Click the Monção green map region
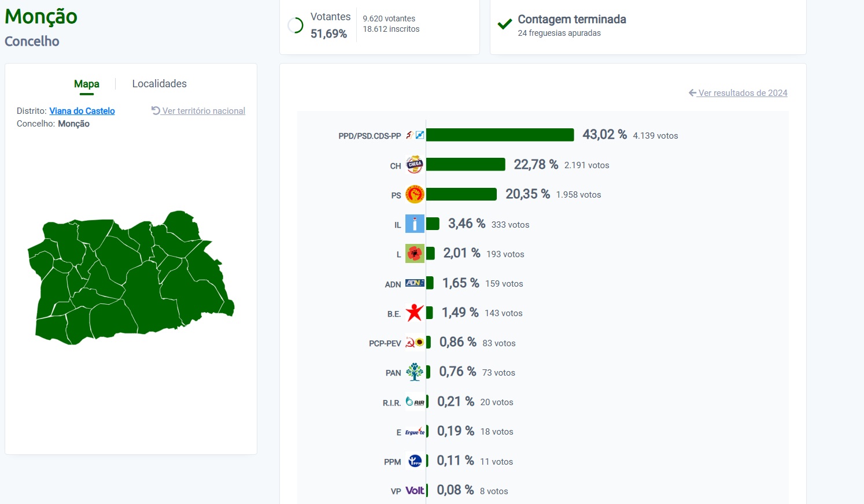864x504 pixels. tap(131, 277)
